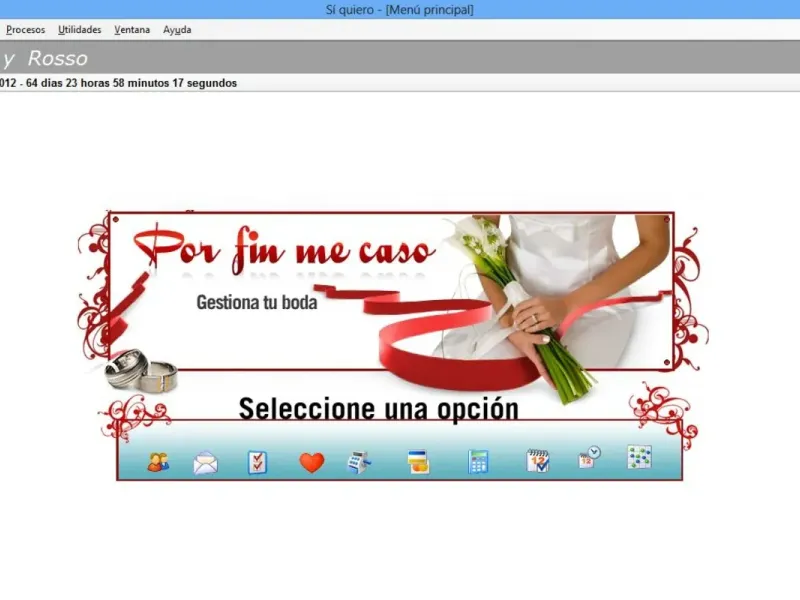Open the table seating grid icon
This screenshot has height=600, width=800.
639,457
